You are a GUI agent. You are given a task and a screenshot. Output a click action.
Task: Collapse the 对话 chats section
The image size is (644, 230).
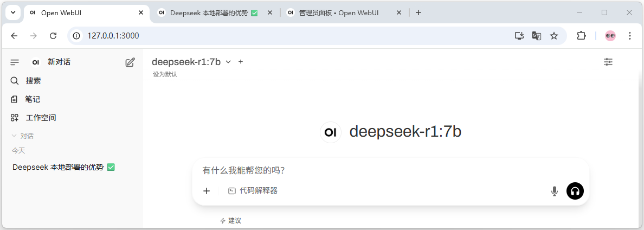click(x=23, y=136)
